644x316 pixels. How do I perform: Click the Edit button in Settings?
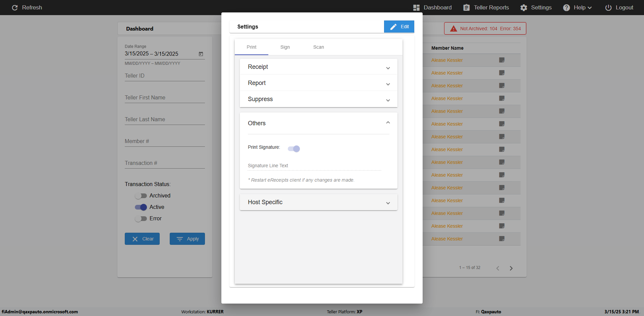click(x=399, y=27)
